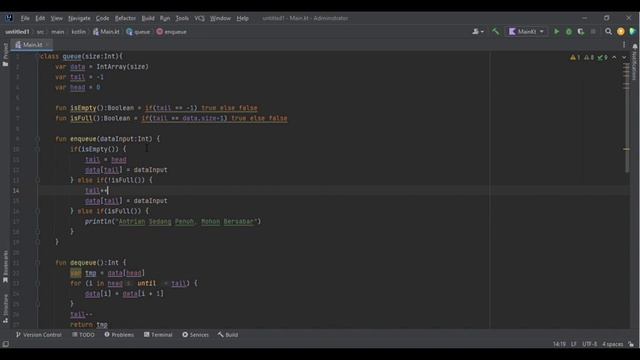Collapse the if(isEmpty()) block fold marker
The image size is (640, 360).
coord(38,149)
